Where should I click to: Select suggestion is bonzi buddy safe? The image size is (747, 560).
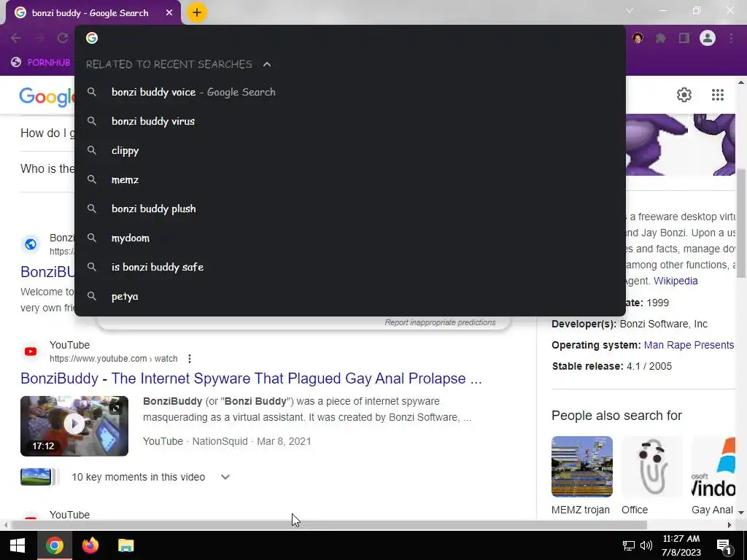[x=350, y=267]
